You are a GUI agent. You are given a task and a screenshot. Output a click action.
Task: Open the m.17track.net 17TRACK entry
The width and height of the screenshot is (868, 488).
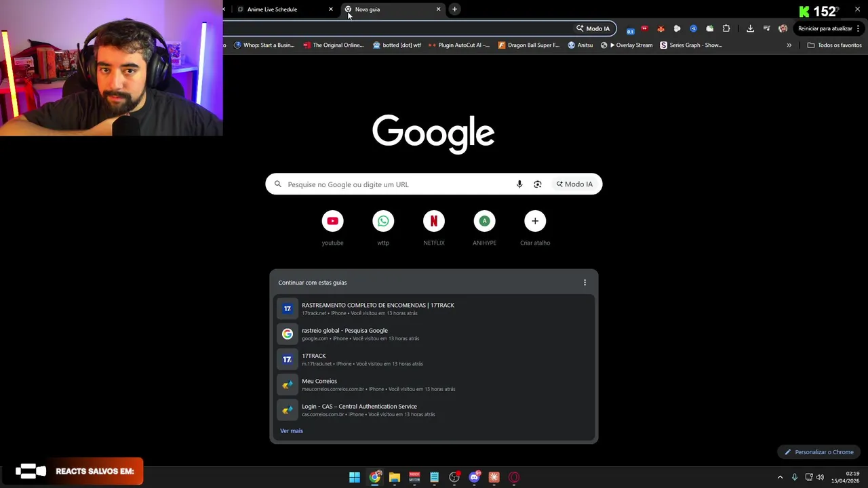coord(434,359)
